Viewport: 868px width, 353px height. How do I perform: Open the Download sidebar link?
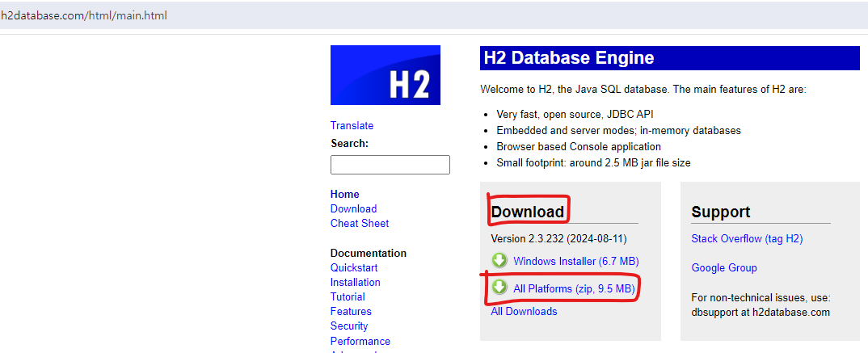(x=354, y=208)
